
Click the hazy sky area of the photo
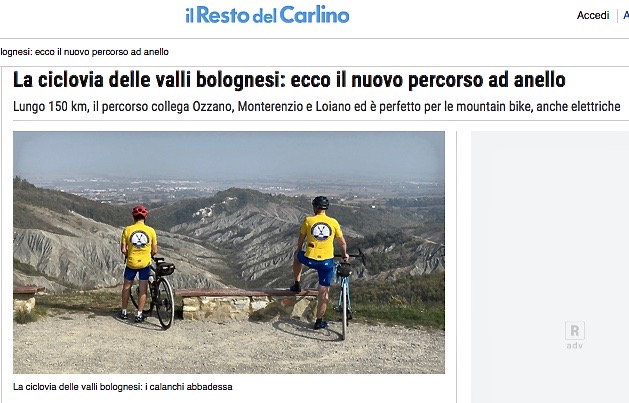point(229,154)
